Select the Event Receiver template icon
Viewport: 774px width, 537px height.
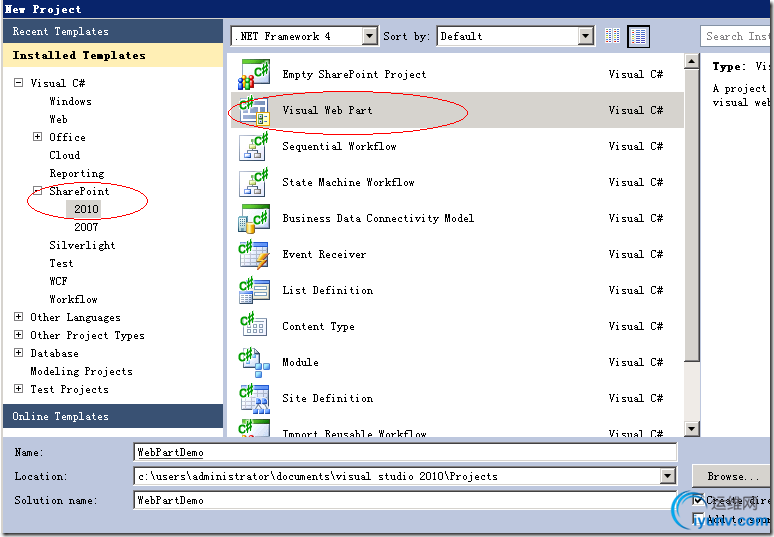[x=254, y=255]
